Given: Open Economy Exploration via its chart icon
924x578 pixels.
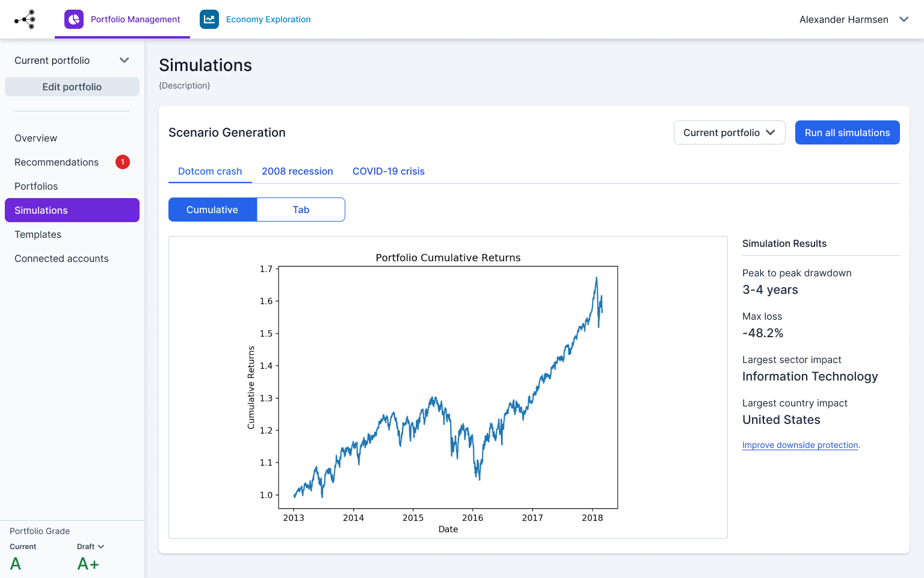Looking at the screenshot, I should point(209,19).
